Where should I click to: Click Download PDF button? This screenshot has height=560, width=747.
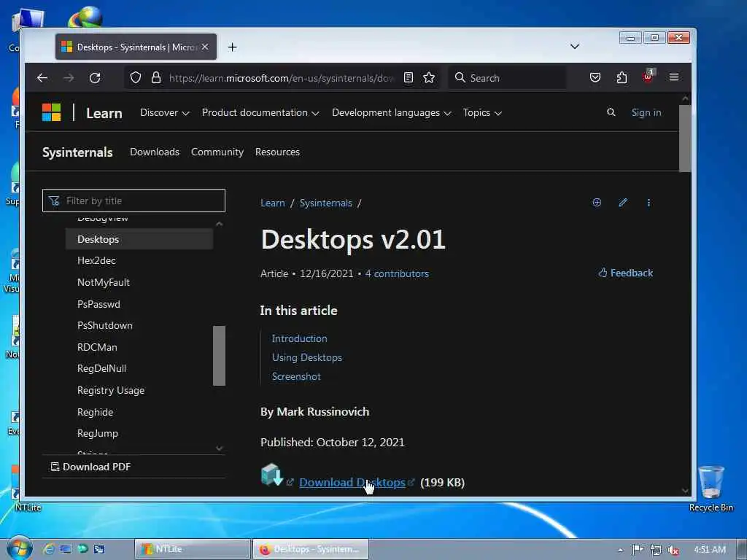[x=90, y=467]
